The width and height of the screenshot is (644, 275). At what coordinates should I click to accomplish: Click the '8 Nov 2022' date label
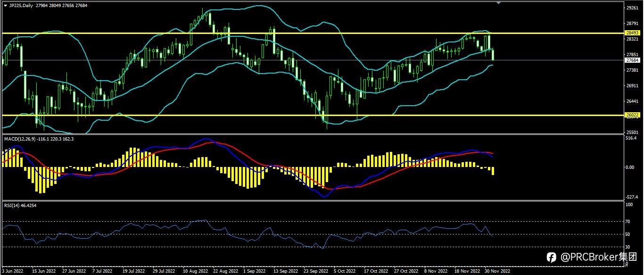click(x=436, y=271)
